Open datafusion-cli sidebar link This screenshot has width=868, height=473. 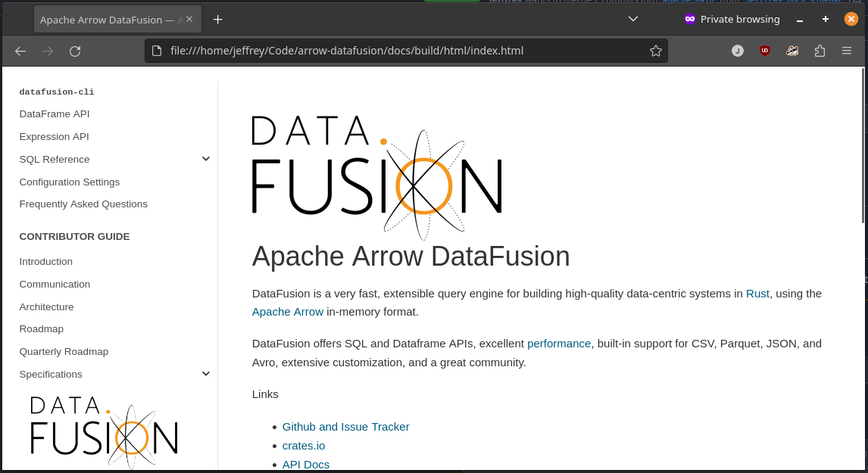coord(57,92)
